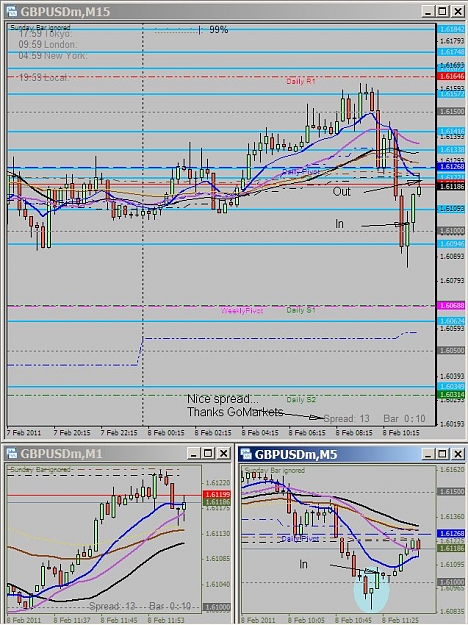Click the 'Bar 0:10' countdown on M15 chart
468x625 pixels.
tap(404, 419)
